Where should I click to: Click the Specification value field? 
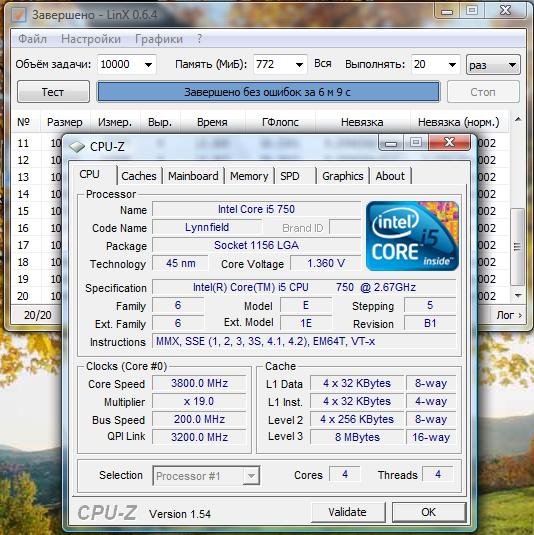click(x=304, y=287)
